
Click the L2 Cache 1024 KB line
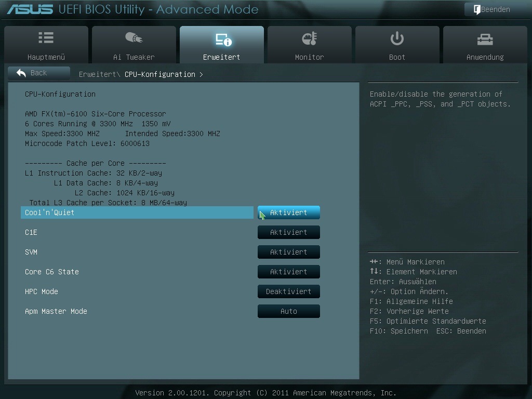[125, 193]
